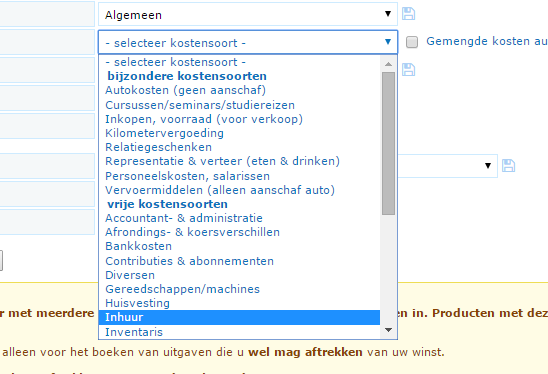
Task: Select Inhuur from the list
Action: point(239,317)
